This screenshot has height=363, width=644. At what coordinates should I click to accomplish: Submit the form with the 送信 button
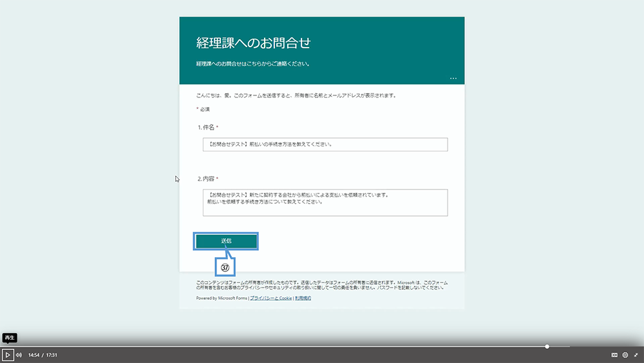click(226, 241)
